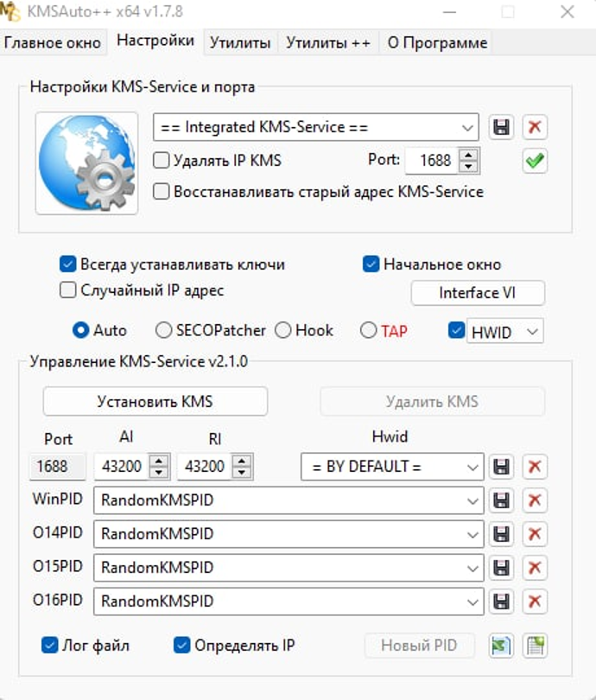This screenshot has width=596, height=700.
Task: Uncheck Лог файл checkbox
Action: tap(49, 645)
